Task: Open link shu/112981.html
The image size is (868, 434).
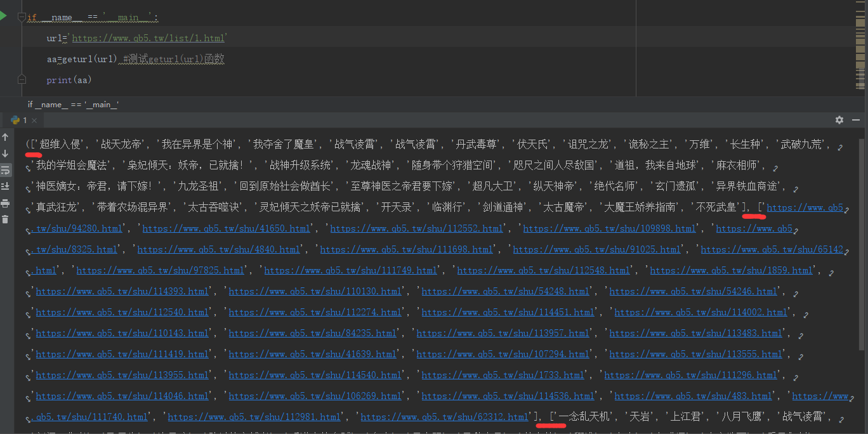Action: [x=254, y=417]
